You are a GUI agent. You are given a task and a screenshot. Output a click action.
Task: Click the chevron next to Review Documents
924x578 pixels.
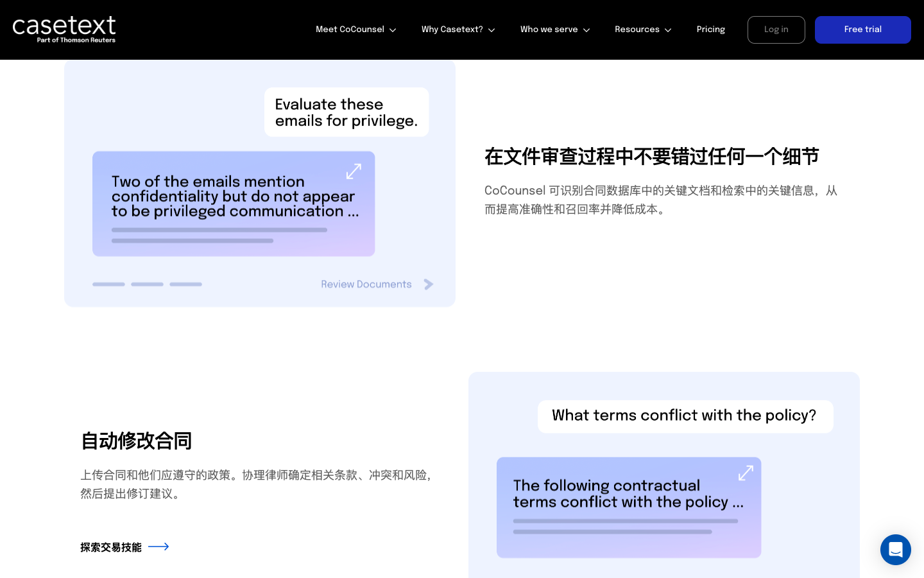429,285
